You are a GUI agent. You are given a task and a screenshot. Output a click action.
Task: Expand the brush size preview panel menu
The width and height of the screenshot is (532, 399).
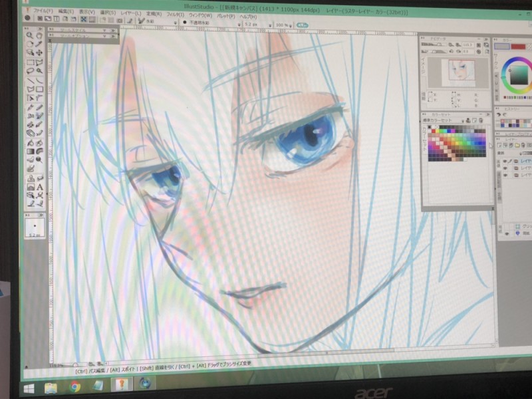pyautogui.click(x=41, y=215)
